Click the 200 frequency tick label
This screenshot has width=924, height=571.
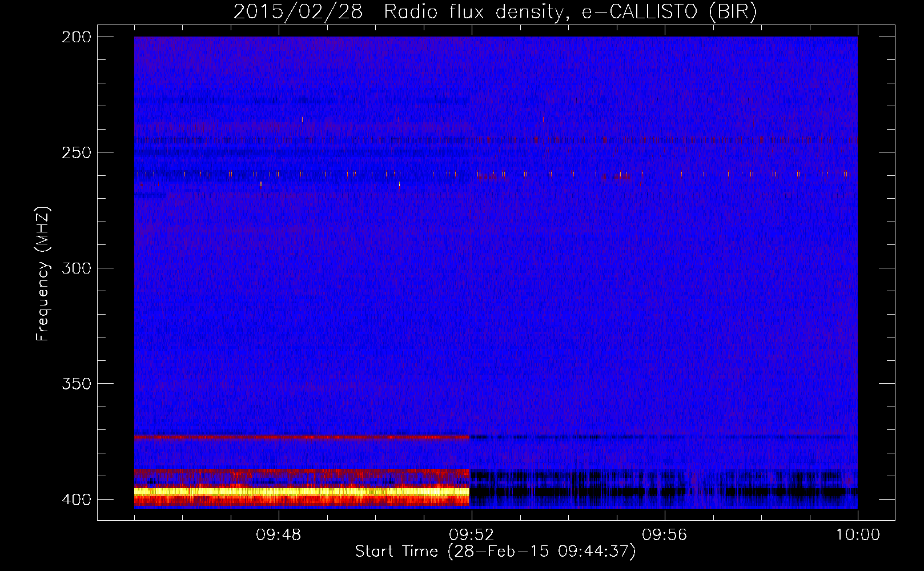click(77, 37)
